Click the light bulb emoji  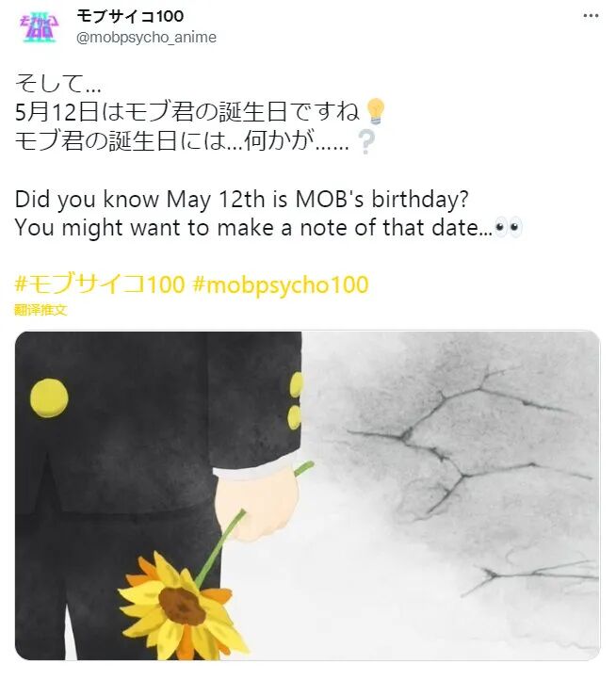click(375, 111)
